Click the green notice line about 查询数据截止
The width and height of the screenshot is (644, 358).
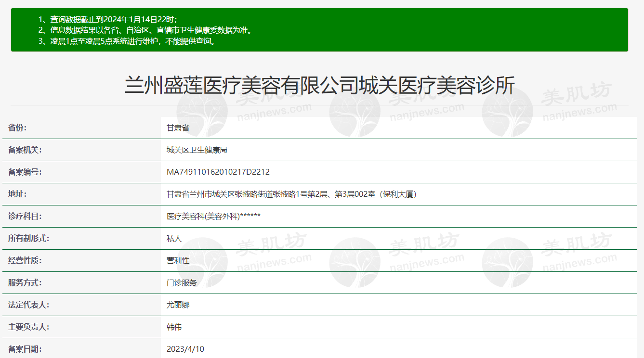[x=108, y=19]
